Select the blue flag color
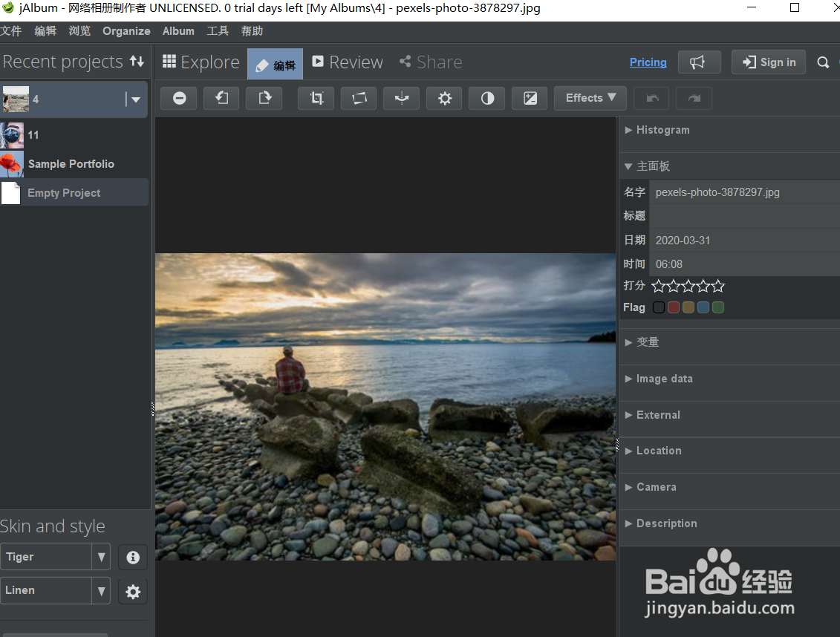This screenshot has width=840, height=637. (x=703, y=307)
